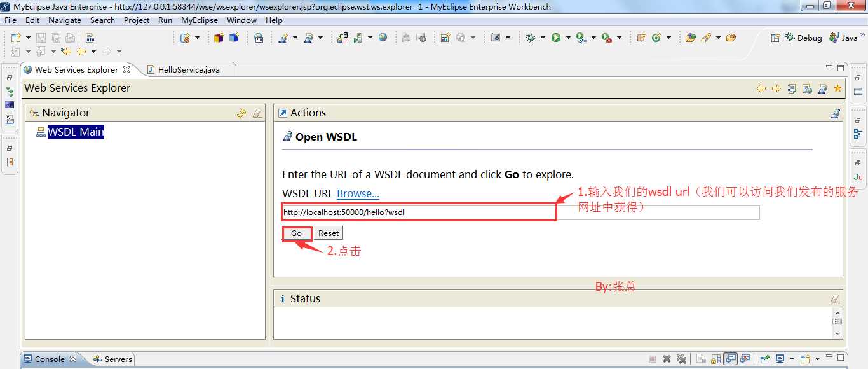The width and height of the screenshot is (868, 369).
Task: Click the Console Remove All Terminated icon
Action: (681, 359)
